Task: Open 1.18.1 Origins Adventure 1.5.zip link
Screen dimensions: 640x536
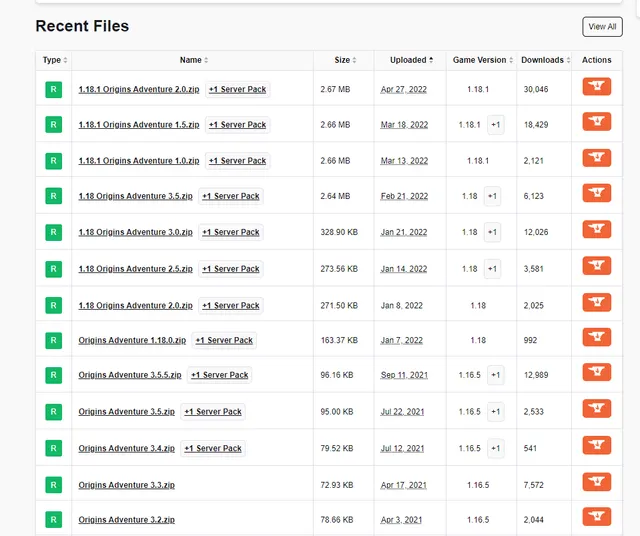Action: point(139,125)
